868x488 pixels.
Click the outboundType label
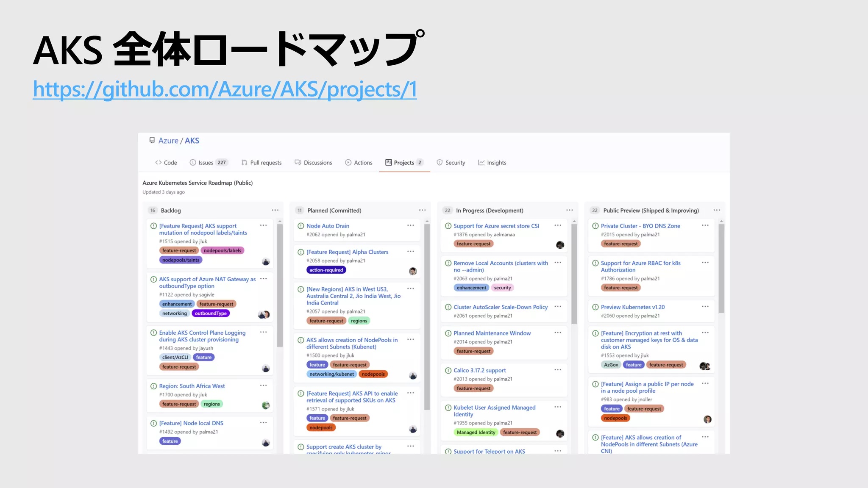(211, 313)
